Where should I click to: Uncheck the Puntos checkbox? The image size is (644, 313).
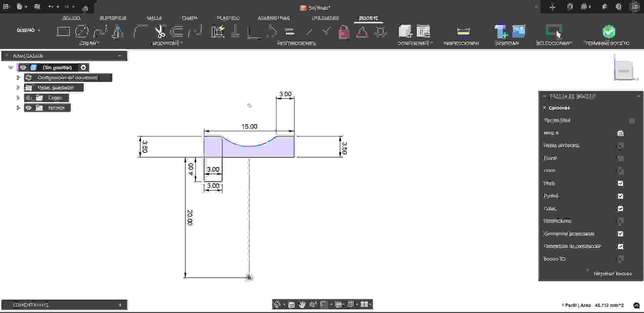pyautogui.click(x=620, y=196)
